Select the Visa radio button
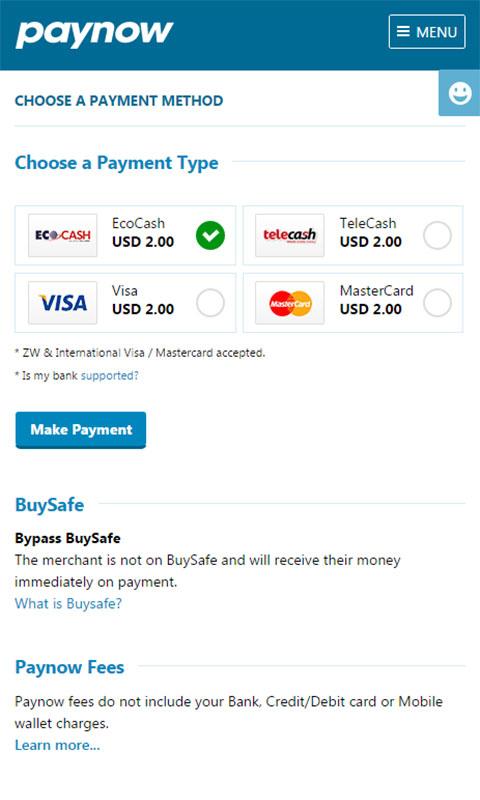This screenshot has height=800, width=480. point(210,303)
